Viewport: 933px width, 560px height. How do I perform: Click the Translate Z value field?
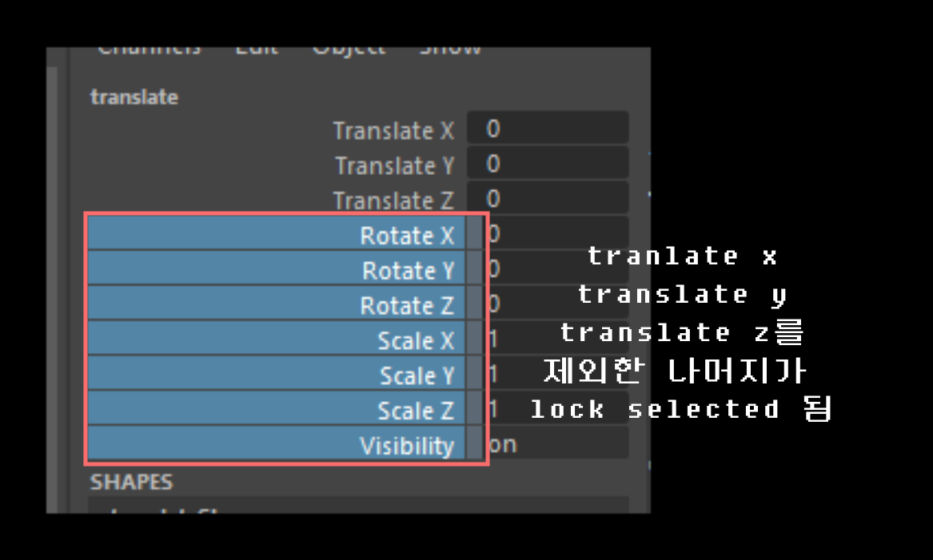click(x=548, y=197)
